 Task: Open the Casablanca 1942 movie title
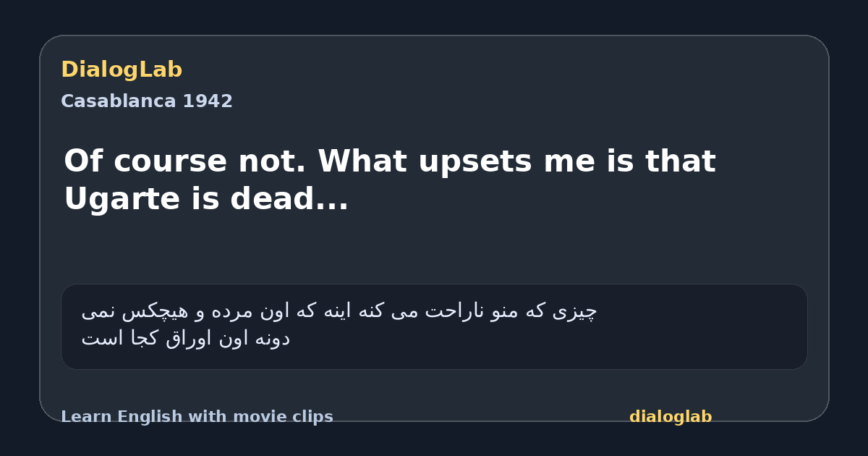coord(147,101)
